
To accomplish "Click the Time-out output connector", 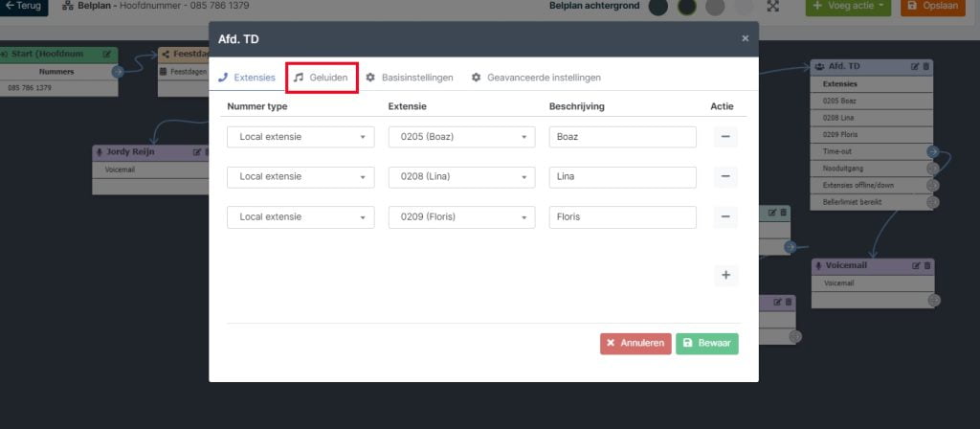I will (x=932, y=151).
